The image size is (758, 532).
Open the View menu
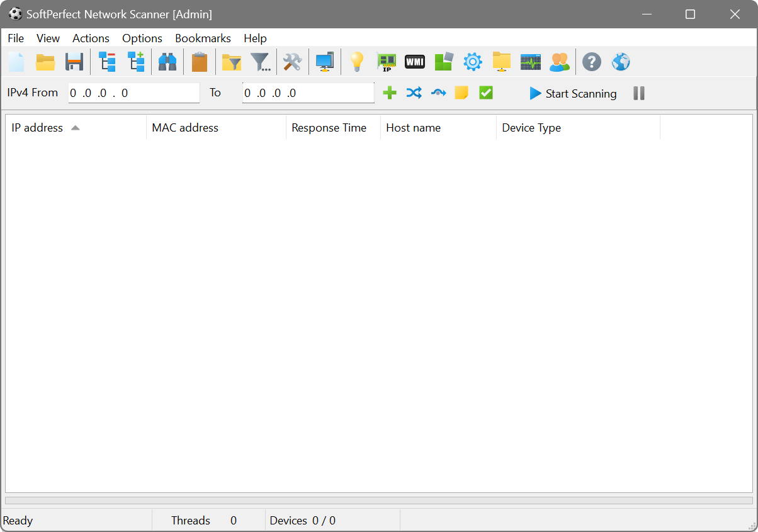48,38
